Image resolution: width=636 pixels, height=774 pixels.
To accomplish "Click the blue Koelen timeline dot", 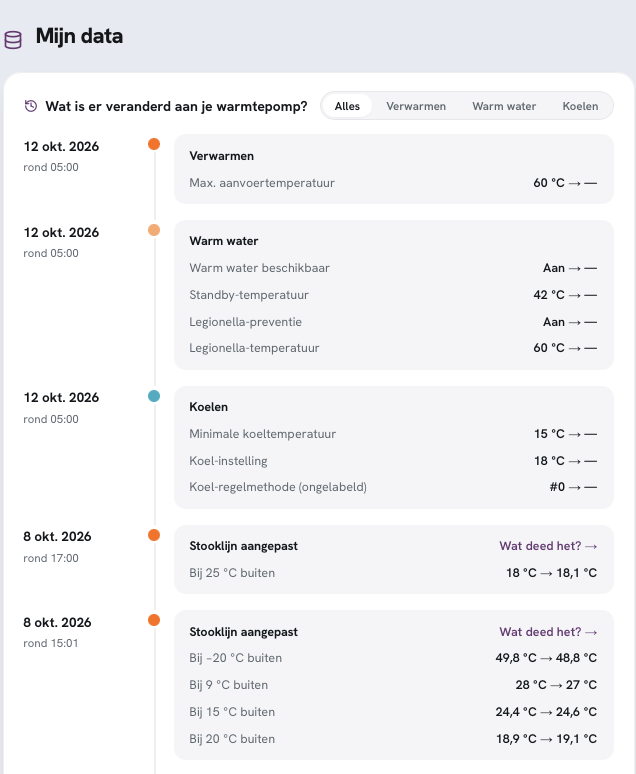I will coord(154,396).
